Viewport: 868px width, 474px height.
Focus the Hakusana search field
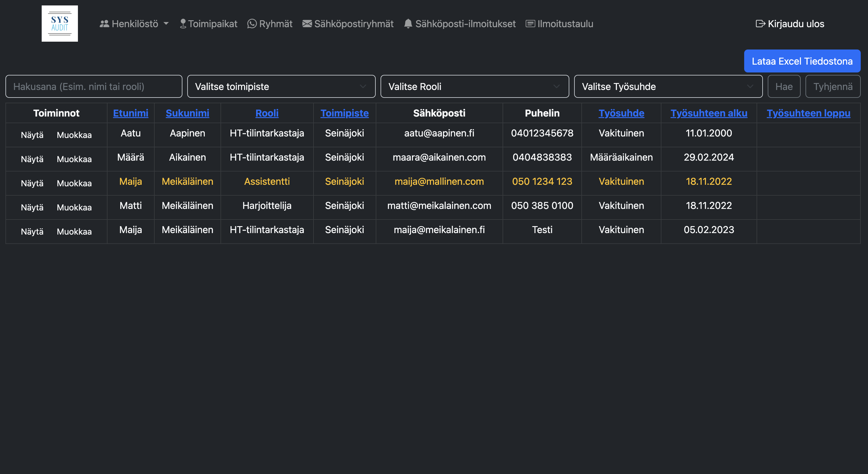coord(94,87)
